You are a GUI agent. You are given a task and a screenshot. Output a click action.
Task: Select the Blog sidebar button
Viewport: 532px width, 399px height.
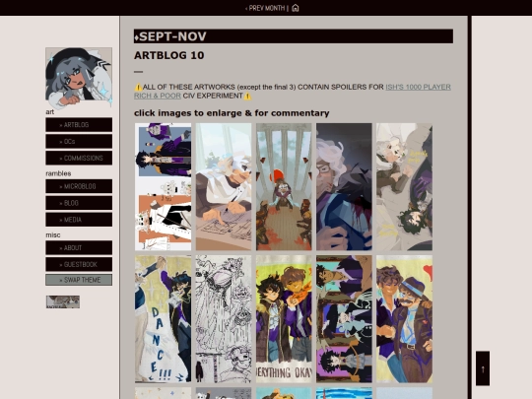tap(79, 203)
